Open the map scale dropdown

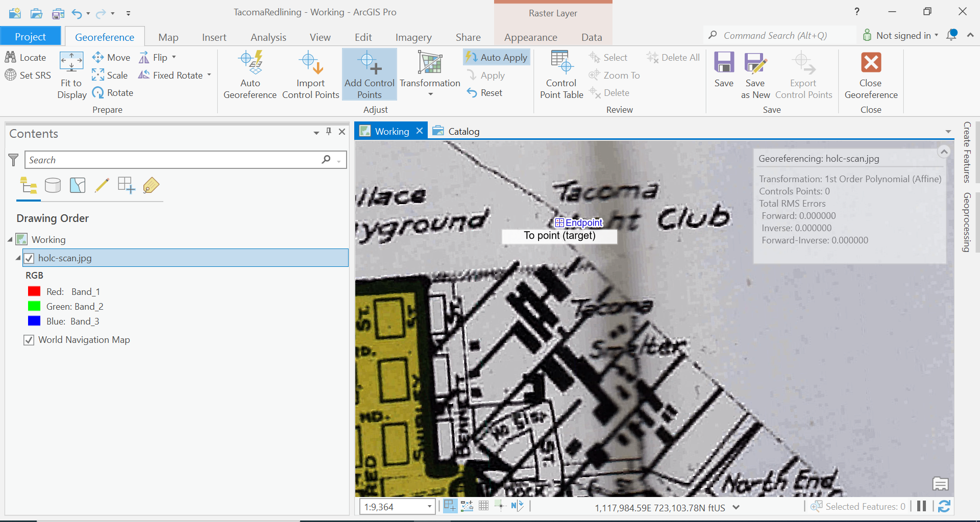tap(429, 507)
